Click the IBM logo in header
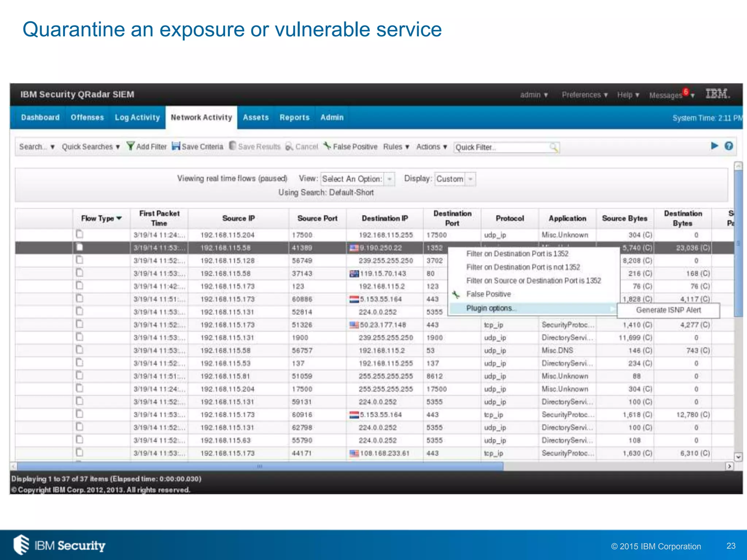 (717, 94)
